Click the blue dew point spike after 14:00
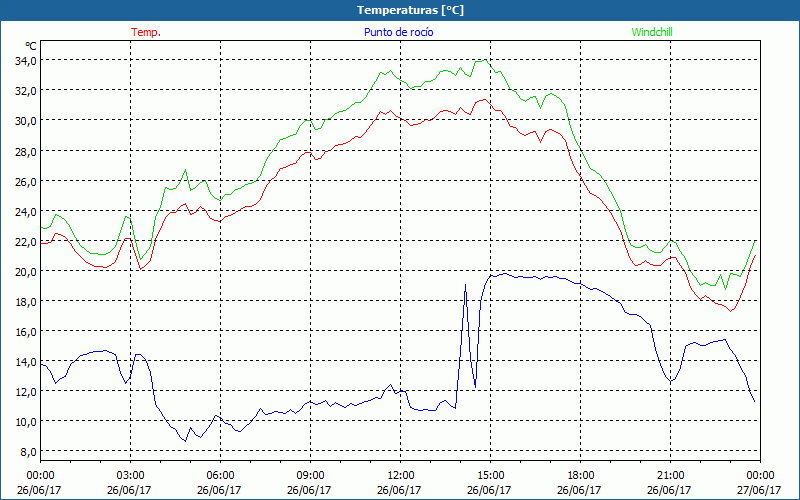The width and height of the screenshot is (800, 500). tap(465, 285)
